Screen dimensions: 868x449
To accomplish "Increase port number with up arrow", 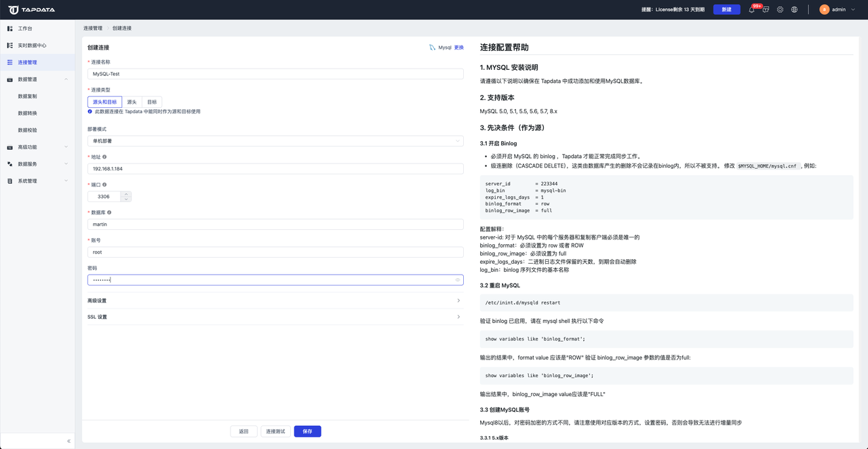I will tap(125, 194).
